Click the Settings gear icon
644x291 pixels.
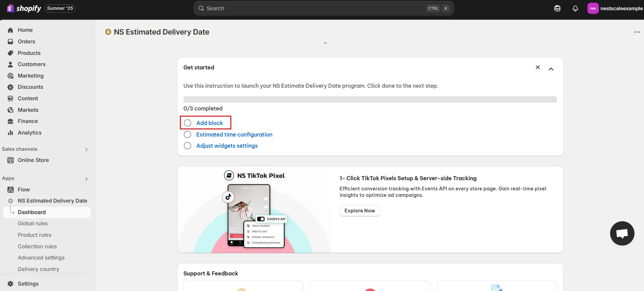11,284
